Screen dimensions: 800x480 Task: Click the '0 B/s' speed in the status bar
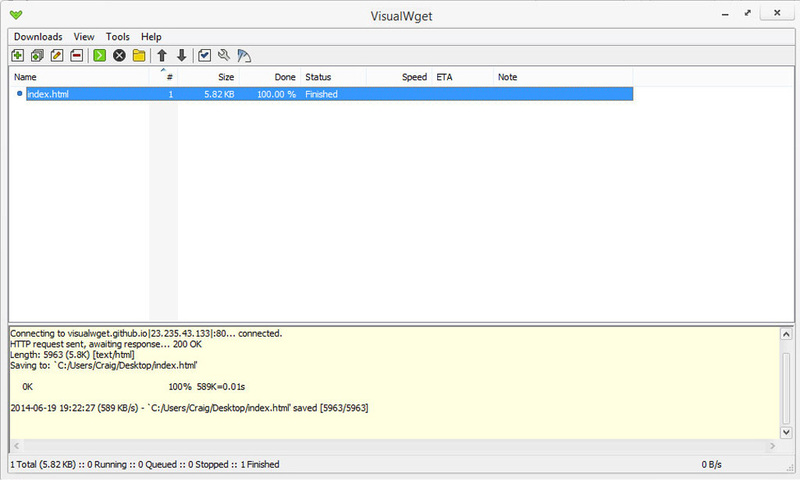(711, 464)
